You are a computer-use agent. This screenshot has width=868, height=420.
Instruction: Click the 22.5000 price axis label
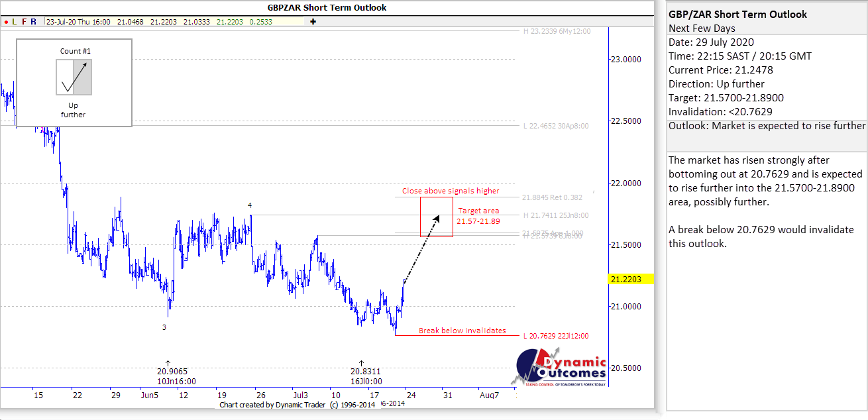point(625,121)
